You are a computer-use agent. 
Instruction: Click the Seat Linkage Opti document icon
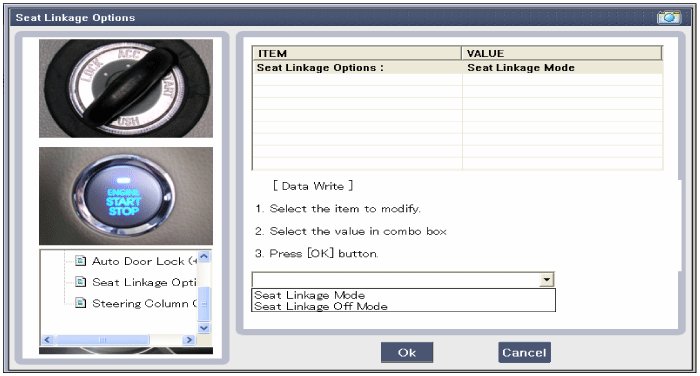click(x=80, y=282)
